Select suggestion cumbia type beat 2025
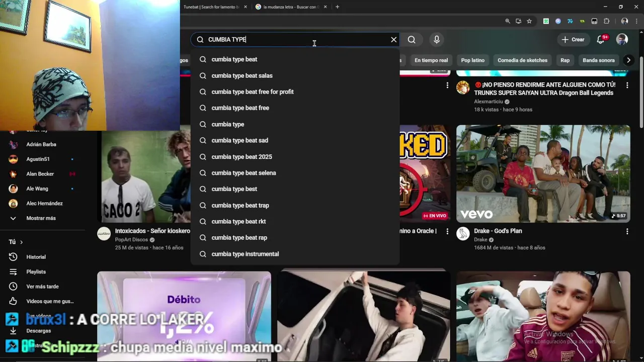The height and width of the screenshot is (362, 644). point(295,156)
